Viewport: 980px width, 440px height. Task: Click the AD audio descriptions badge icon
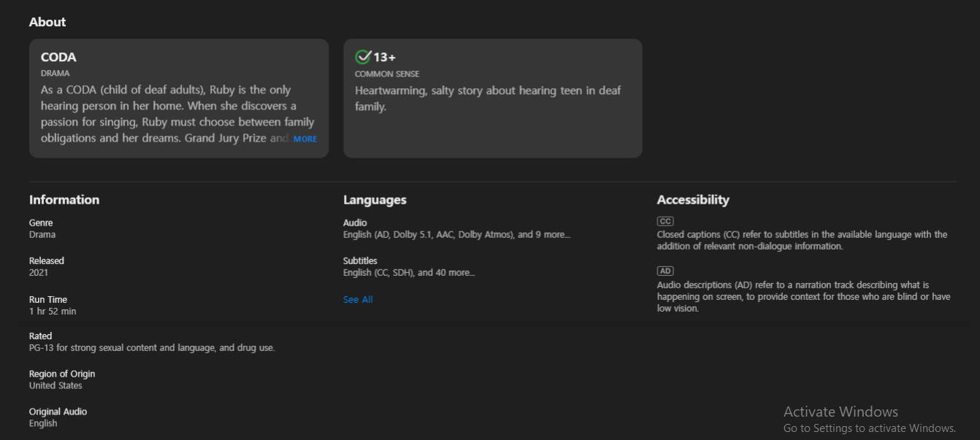(665, 271)
